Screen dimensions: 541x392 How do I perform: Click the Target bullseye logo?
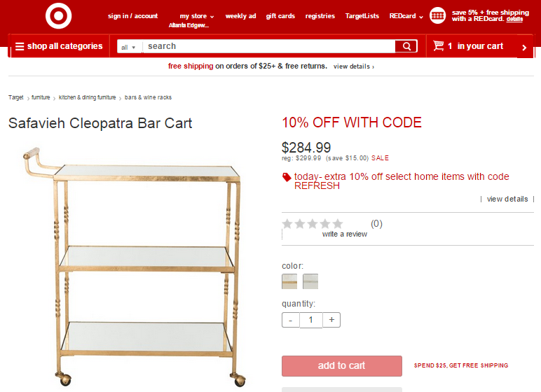(x=58, y=15)
